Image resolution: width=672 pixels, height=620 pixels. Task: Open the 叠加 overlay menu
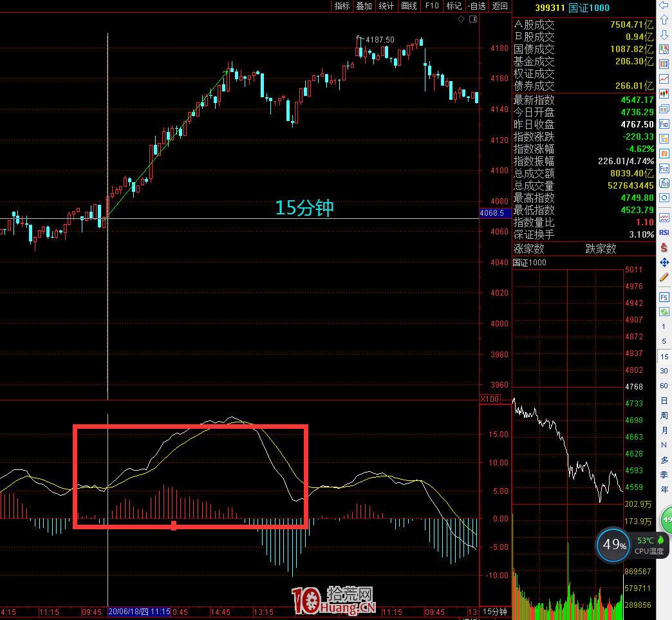tap(364, 6)
